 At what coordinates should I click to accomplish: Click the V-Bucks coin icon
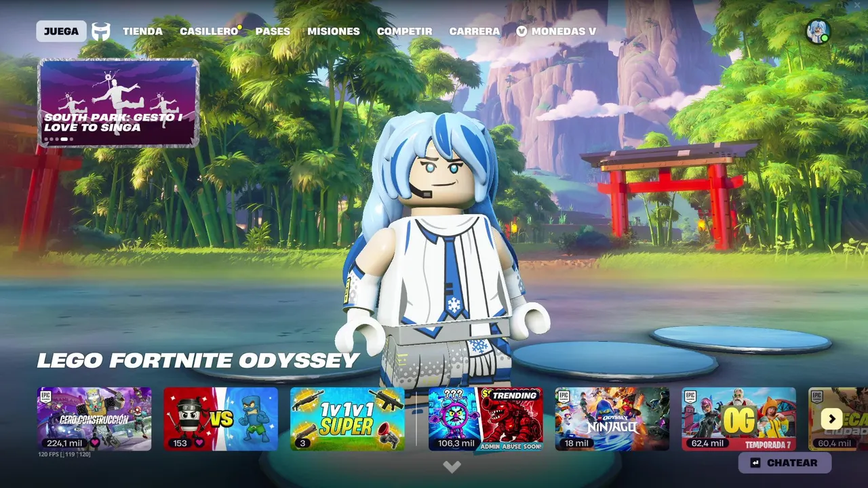point(521,31)
